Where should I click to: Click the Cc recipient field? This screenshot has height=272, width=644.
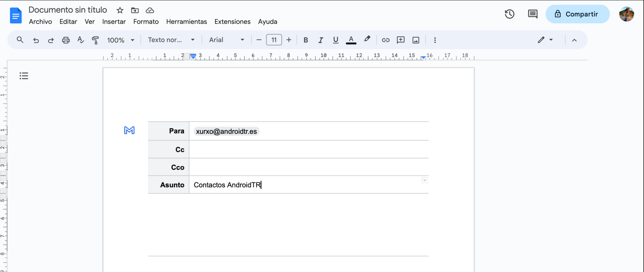click(309, 149)
